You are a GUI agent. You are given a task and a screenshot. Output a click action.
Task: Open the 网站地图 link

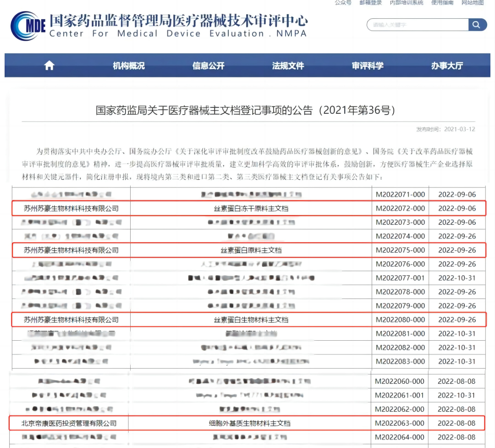click(x=473, y=2)
